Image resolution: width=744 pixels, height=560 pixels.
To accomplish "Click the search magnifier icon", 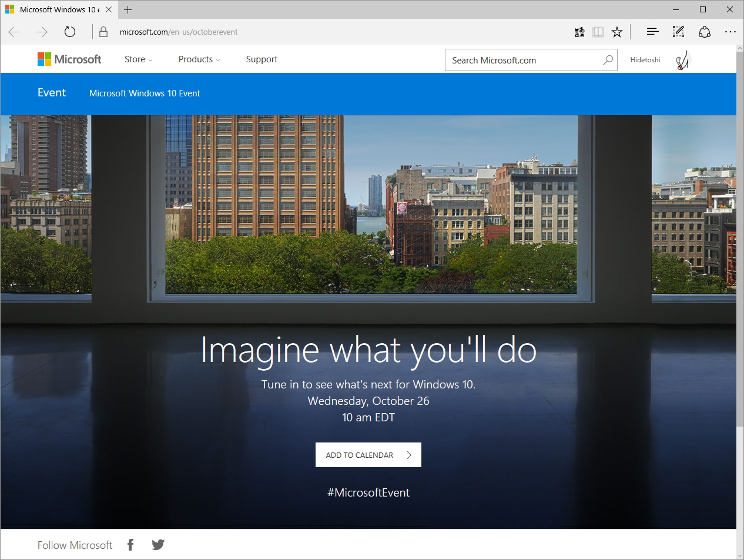I will pos(608,60).
